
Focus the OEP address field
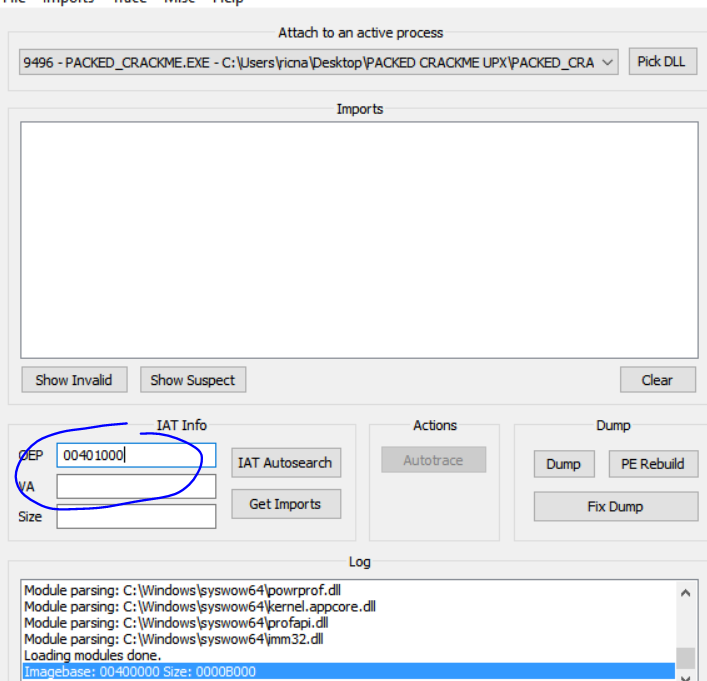pyautogui.click(x=136, y=455)
